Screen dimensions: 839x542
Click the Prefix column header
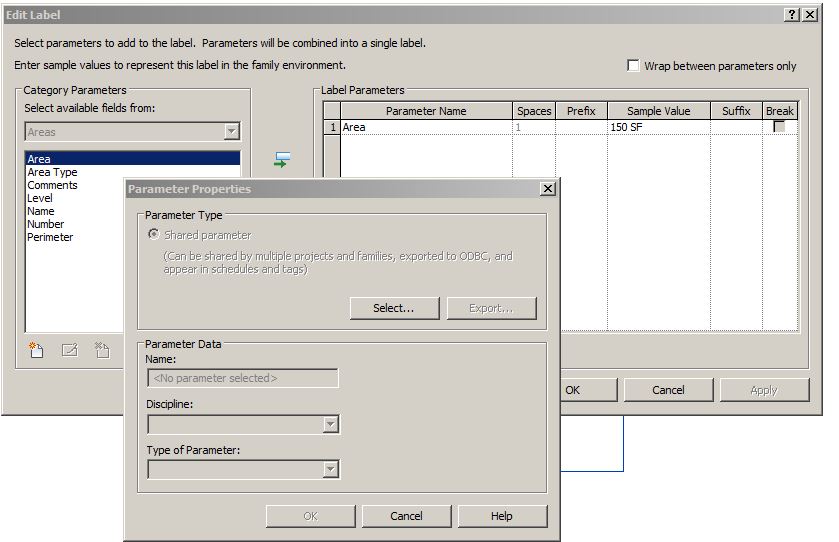click(582, 111)
